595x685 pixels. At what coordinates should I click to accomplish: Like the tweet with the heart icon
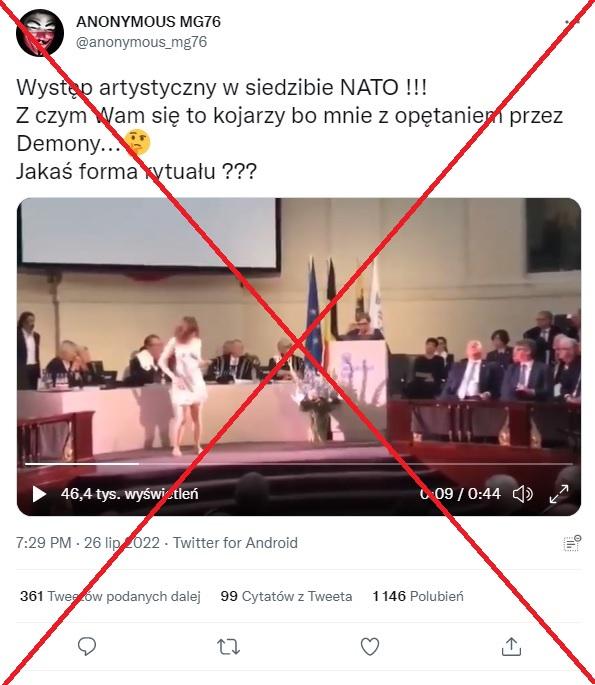click(x=370, y=647)
